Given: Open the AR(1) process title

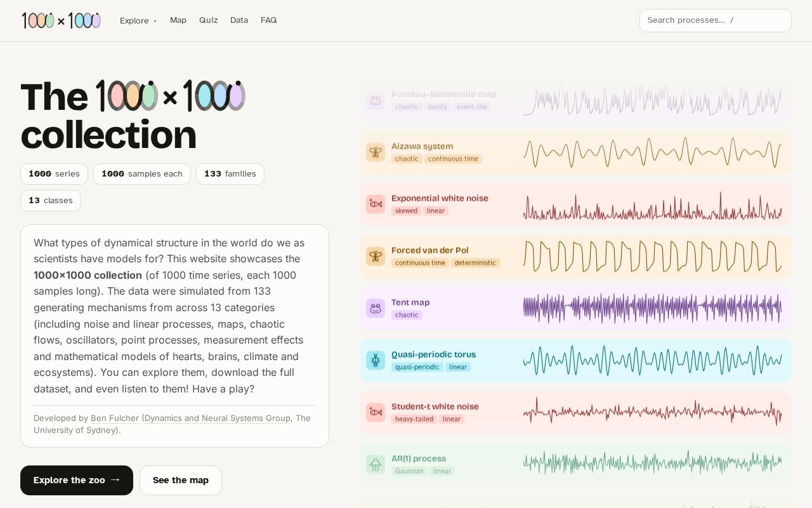Looking at the screenshot, I should (419, 458).
